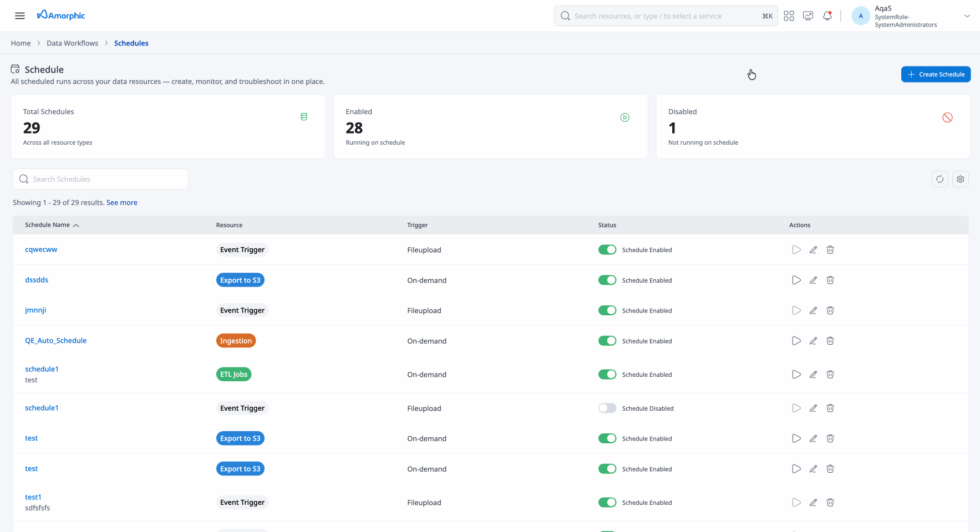Open the notifications bell

pyautogui.click(x=827, y=16)
